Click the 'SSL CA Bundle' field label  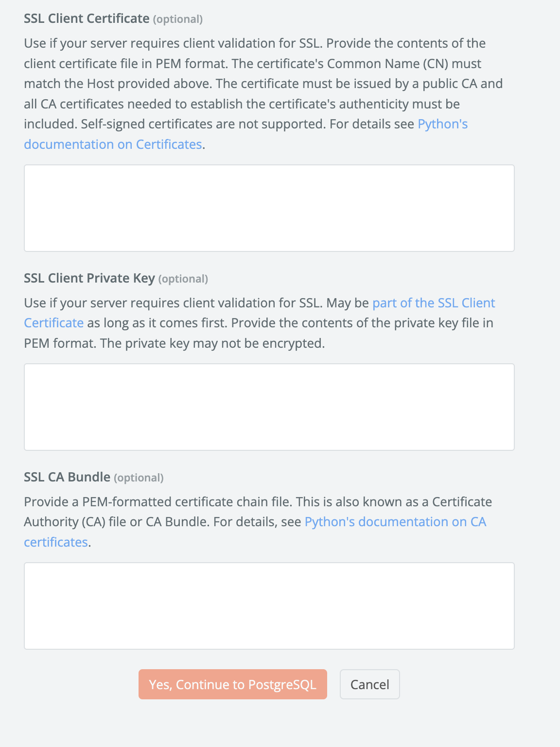67,477
